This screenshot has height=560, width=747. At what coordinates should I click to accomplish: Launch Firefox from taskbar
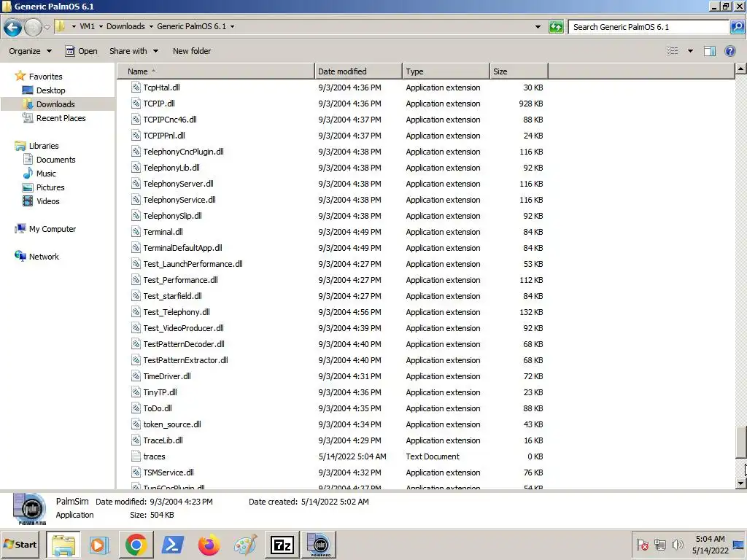tap(209, 545)
